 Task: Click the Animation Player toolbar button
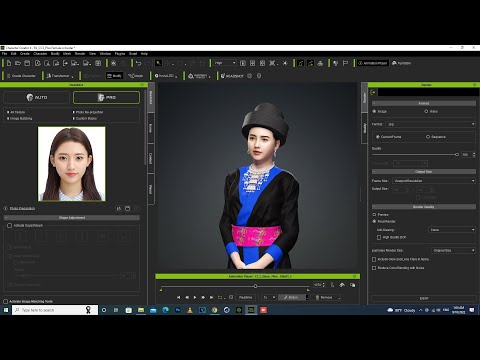click(372, 63)
